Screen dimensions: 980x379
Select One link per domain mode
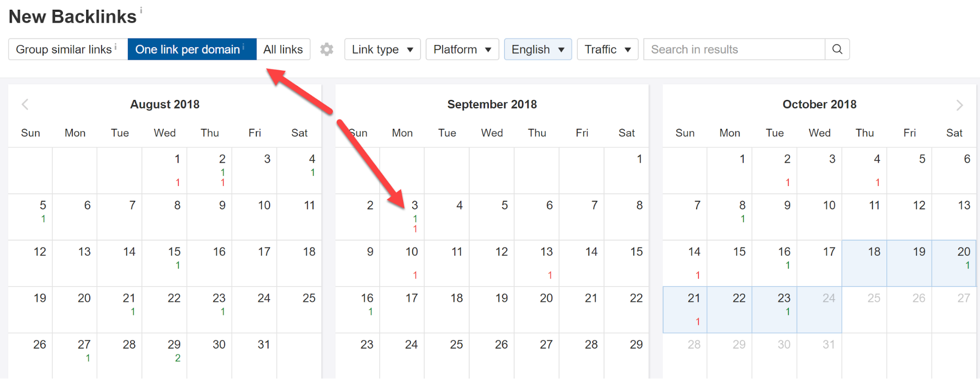[192, 49]
